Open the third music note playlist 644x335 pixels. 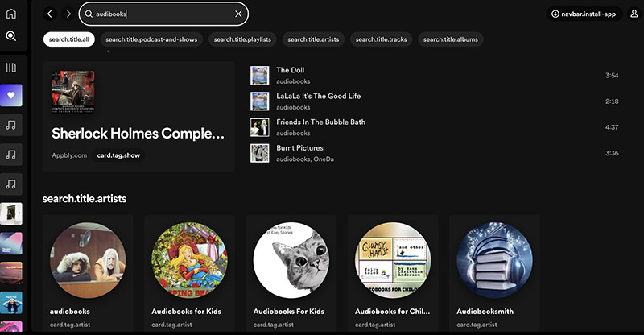(11, 184)
